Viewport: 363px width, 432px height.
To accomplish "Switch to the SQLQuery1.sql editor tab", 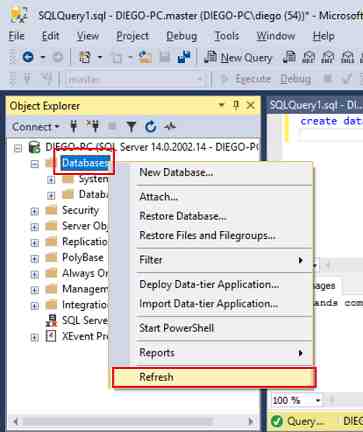I will [315, 105].
